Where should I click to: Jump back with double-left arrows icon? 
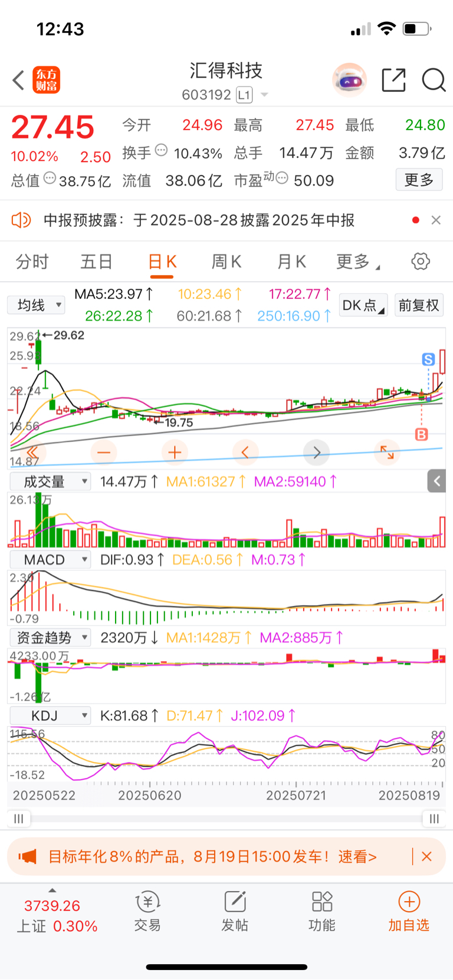33,453
